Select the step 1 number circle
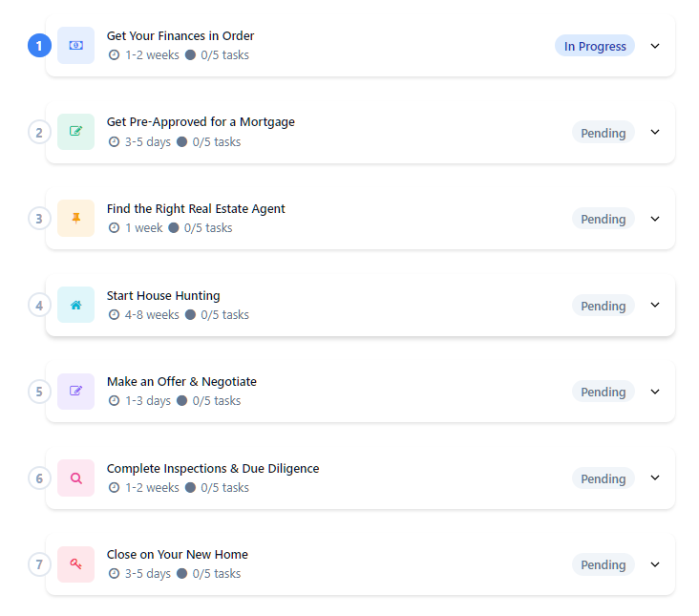This screenshot has height=616, width=699. coord(39,45)
